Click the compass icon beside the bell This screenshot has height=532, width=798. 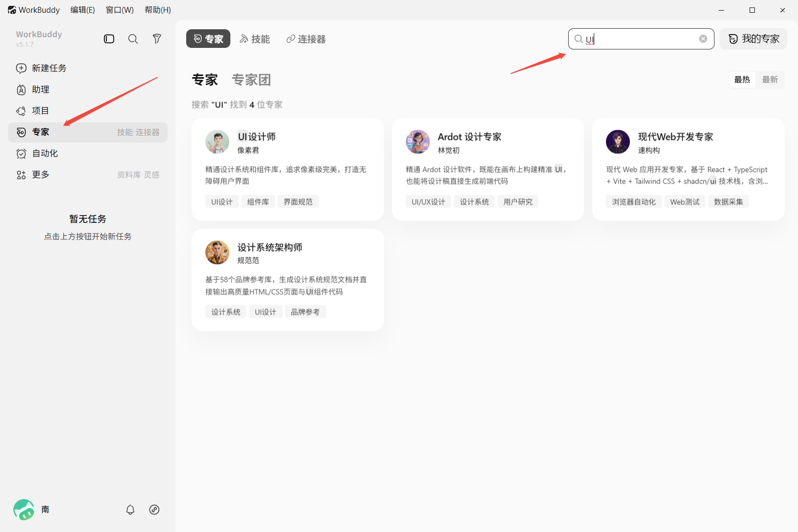pos(154,510)
